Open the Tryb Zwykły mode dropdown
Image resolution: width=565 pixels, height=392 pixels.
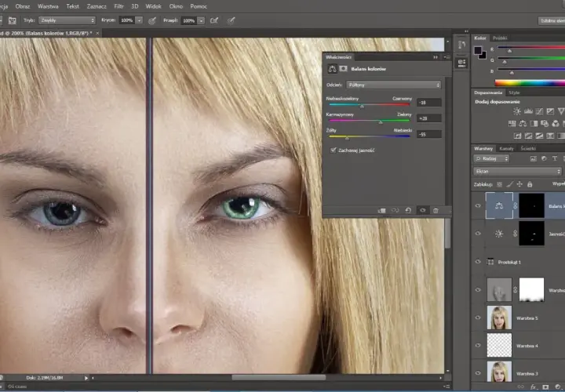pyautogui.click(x=67, y=20)
